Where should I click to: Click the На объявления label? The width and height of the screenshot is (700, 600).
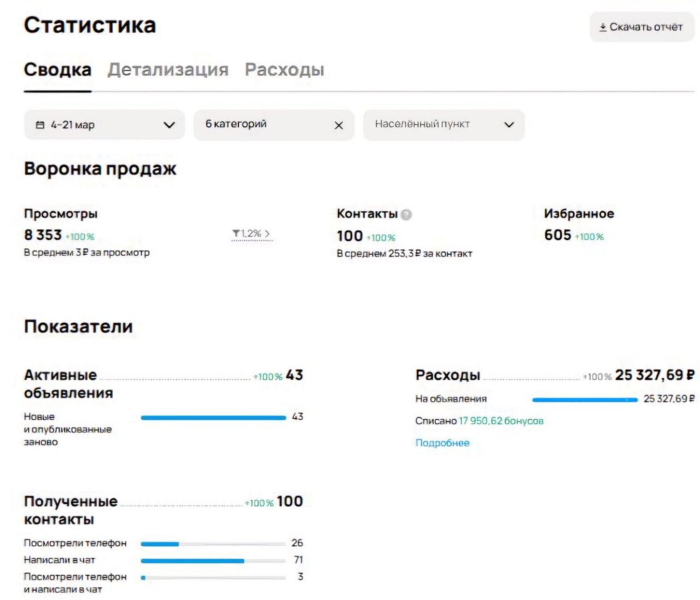pos(451,399)
